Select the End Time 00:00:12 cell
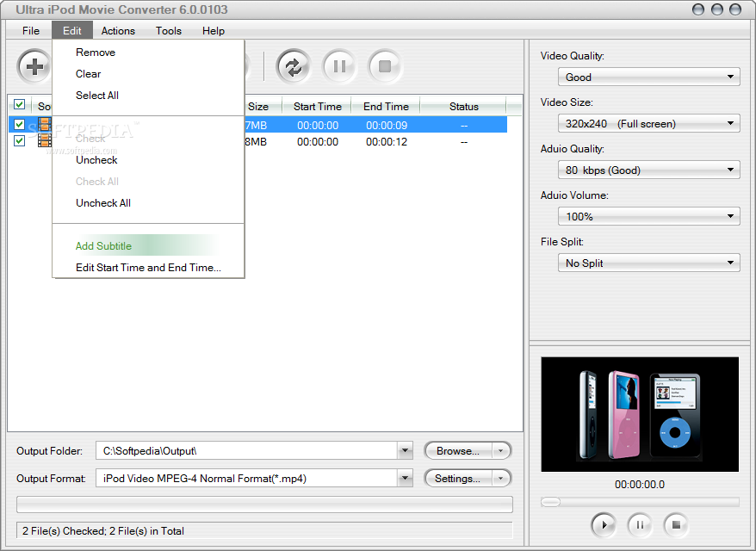Viewport: 756px width, 551px height. pos(387,142)
